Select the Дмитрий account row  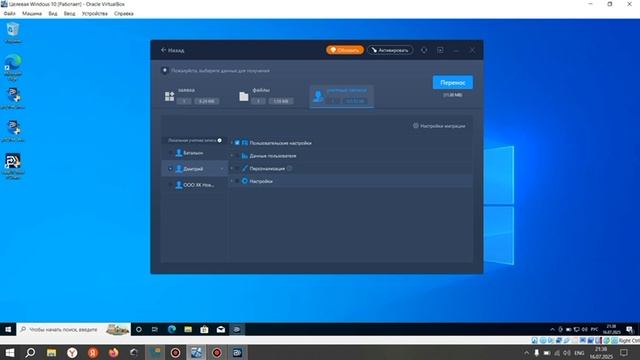tap(195, 169)
